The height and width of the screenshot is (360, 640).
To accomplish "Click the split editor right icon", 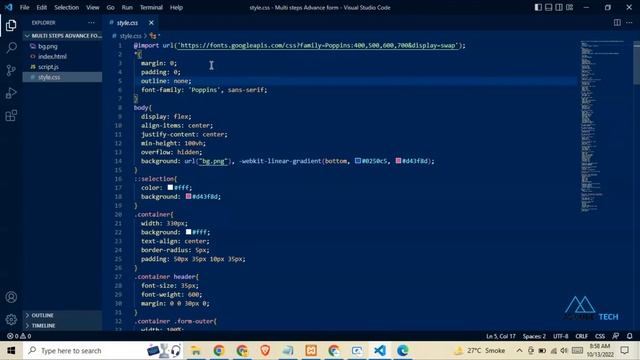I will (617, 23).
